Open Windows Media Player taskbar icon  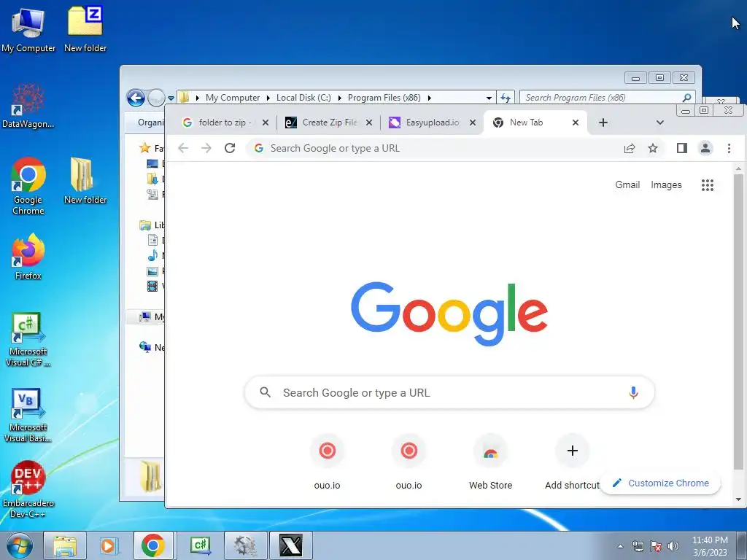pyautogui.click(x=109, y=545)
